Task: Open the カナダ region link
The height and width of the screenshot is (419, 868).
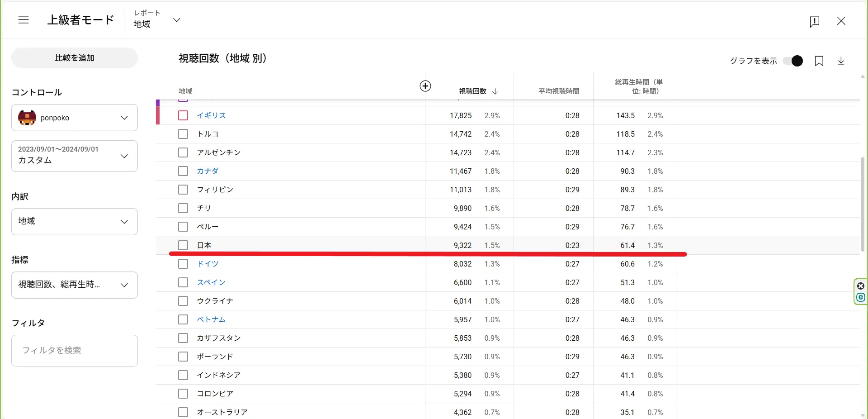Action: click(208, 171)
